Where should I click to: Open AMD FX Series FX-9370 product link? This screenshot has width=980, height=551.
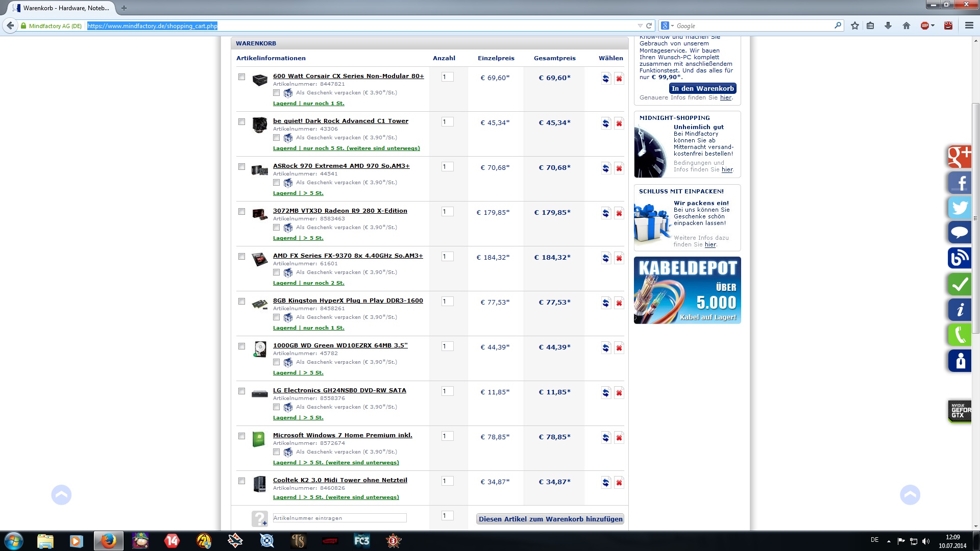point(348,256)
